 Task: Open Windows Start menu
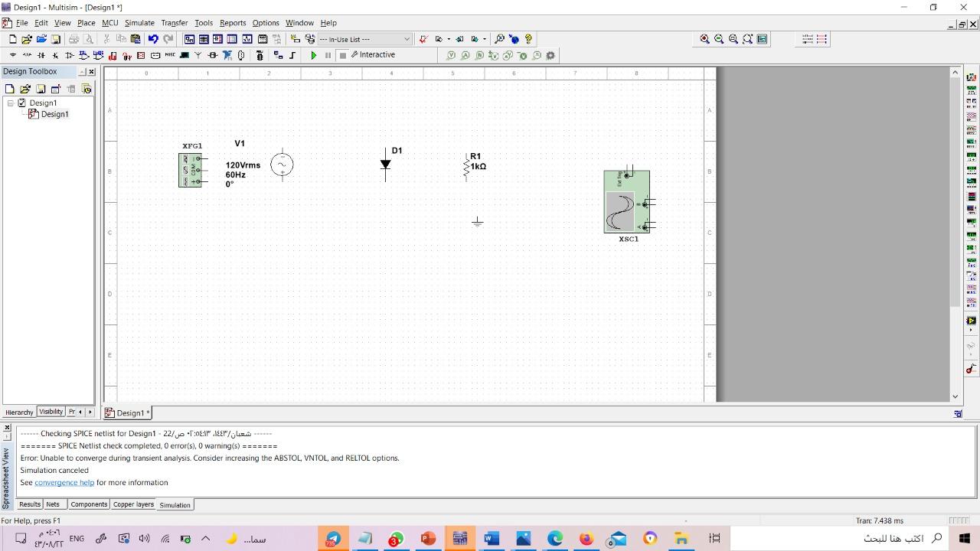965,539
